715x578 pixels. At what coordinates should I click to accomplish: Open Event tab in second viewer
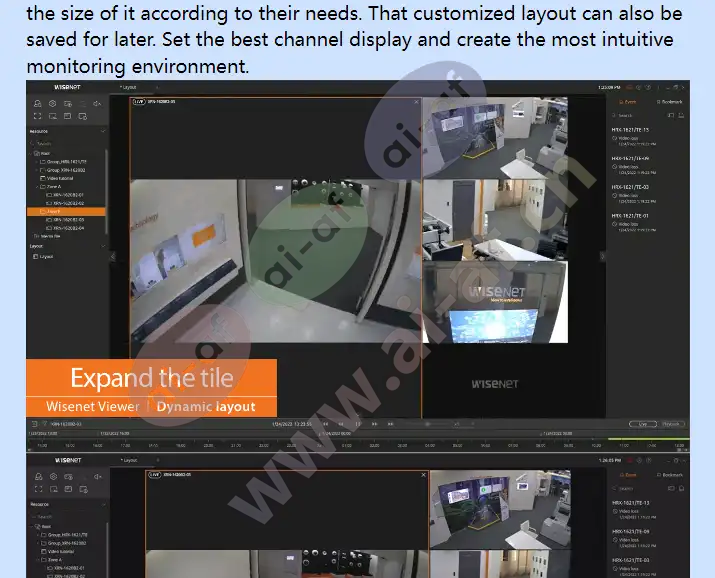[x=628, y=475]
